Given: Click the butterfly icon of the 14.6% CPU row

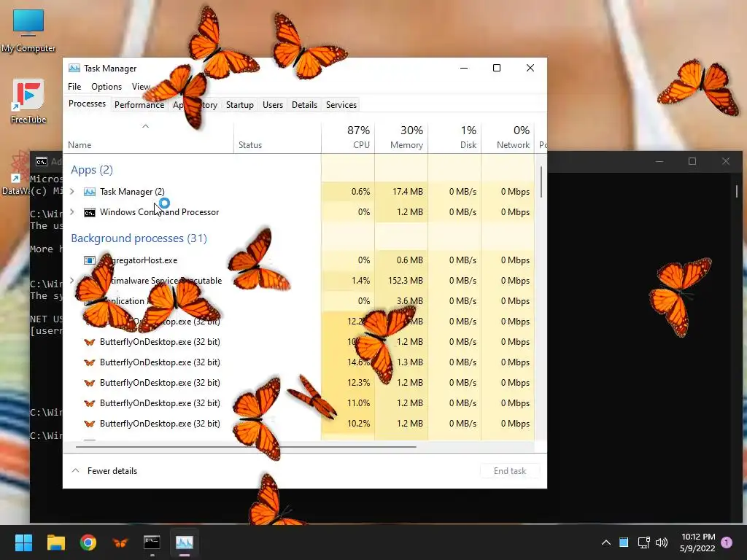Looking at the screenshot, I should coord(90,362).
